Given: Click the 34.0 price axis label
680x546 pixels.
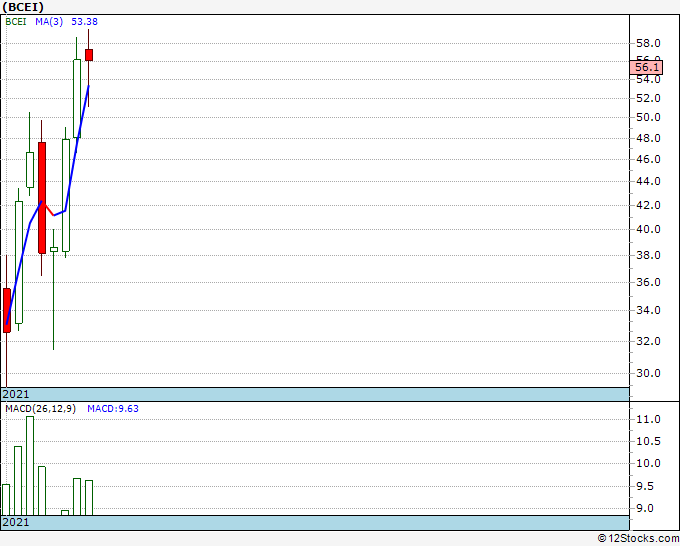Looking at the screenshot, I should [x=648, y=310].
